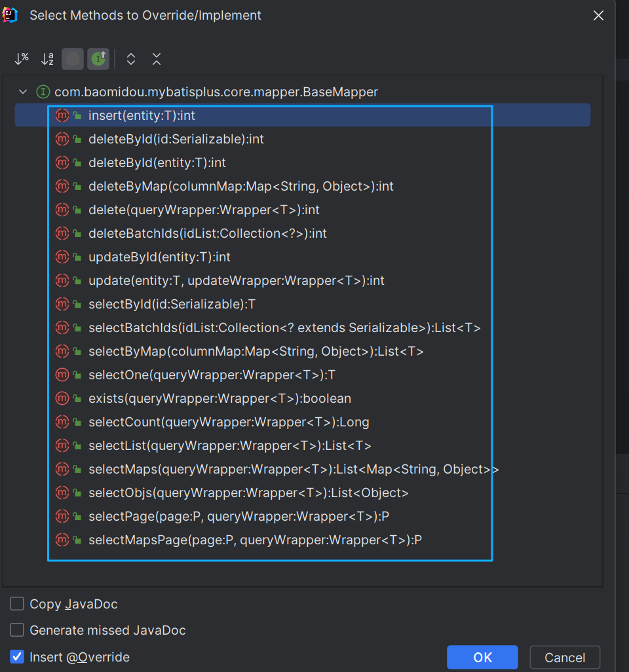Viewport: 629px width, 672px height.
Task: Click method icon of updateById row
Action: click(62, 257)
